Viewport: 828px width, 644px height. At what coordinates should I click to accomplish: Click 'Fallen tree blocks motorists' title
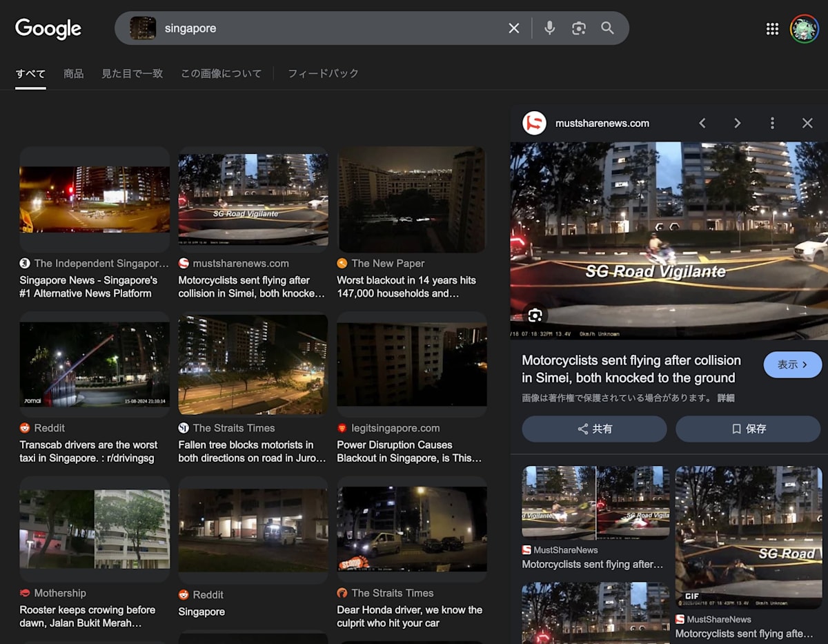point(252,451)
